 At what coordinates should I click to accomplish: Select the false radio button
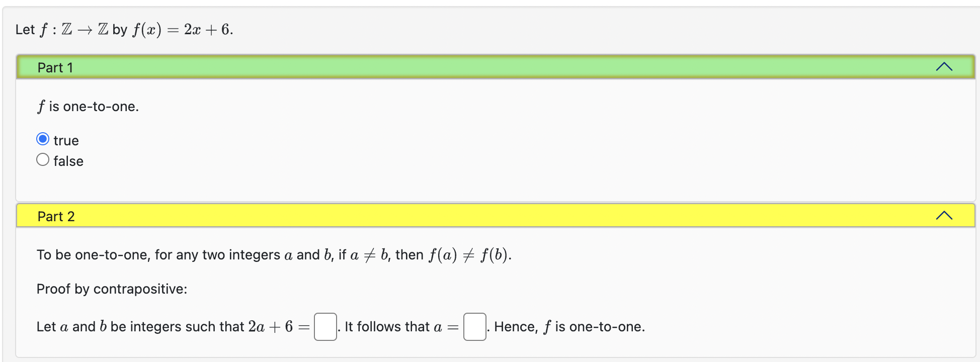pyautogui.click(x=43, y=159)
